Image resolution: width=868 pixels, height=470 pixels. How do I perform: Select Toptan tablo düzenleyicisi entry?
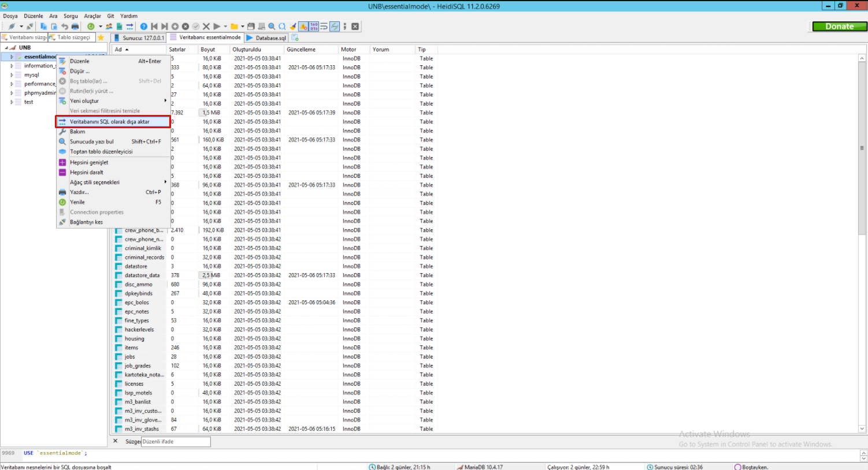pos(113,152)
